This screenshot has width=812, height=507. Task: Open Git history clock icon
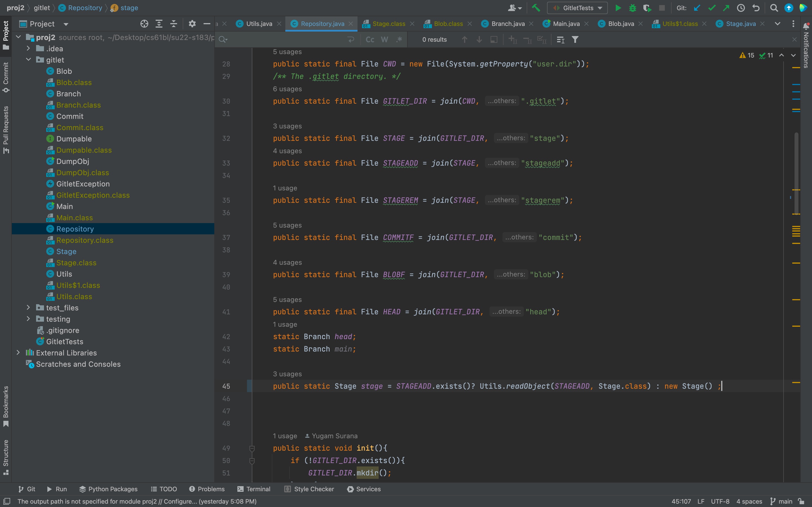[741, 8]
